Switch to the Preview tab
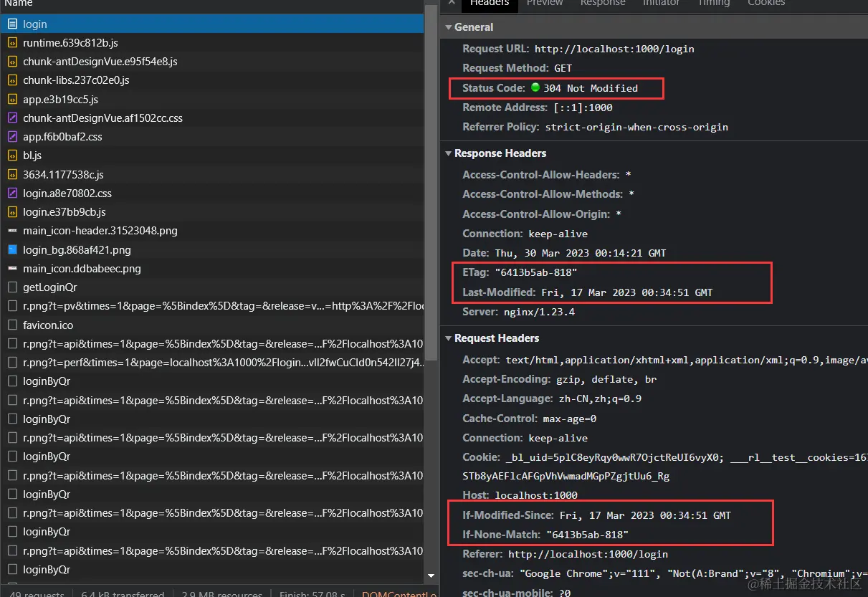 545,4
